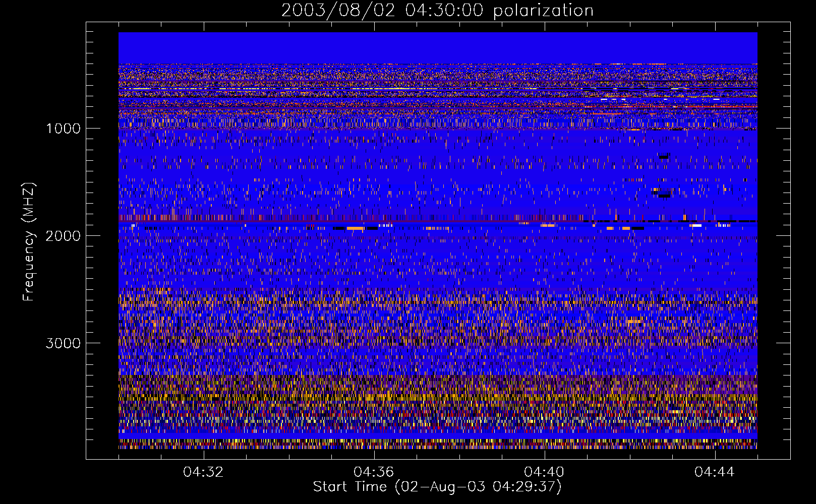Viewport: 816px width, 504px height.
Task: Click the 04:40 time axis label
Action: coord(544,472)
